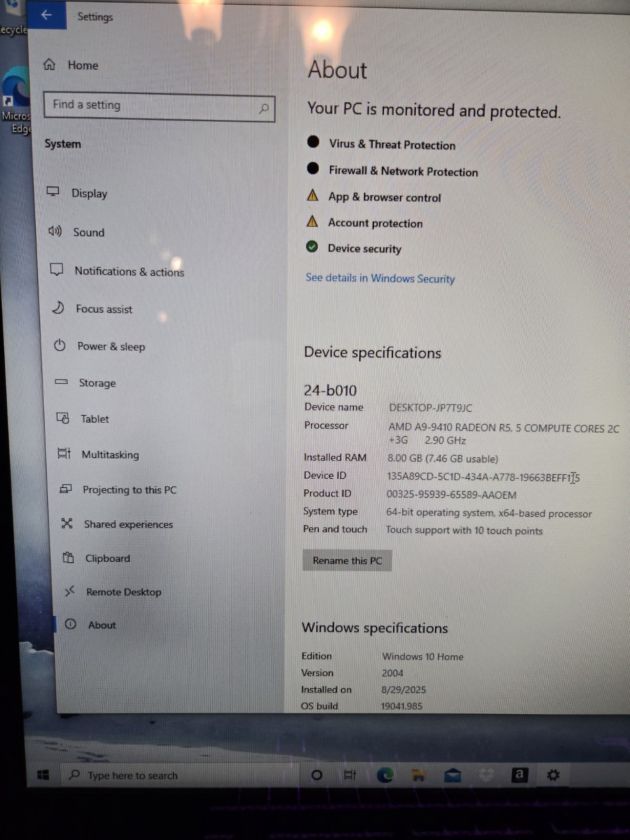Click the OS build 19041.985 value

[x=402, y=706]
